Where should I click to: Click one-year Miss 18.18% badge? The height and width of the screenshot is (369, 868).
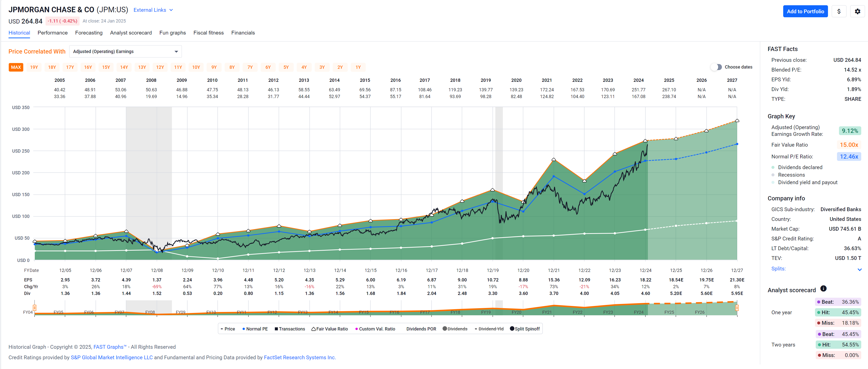pyautogui.click(x=838, y=323)
